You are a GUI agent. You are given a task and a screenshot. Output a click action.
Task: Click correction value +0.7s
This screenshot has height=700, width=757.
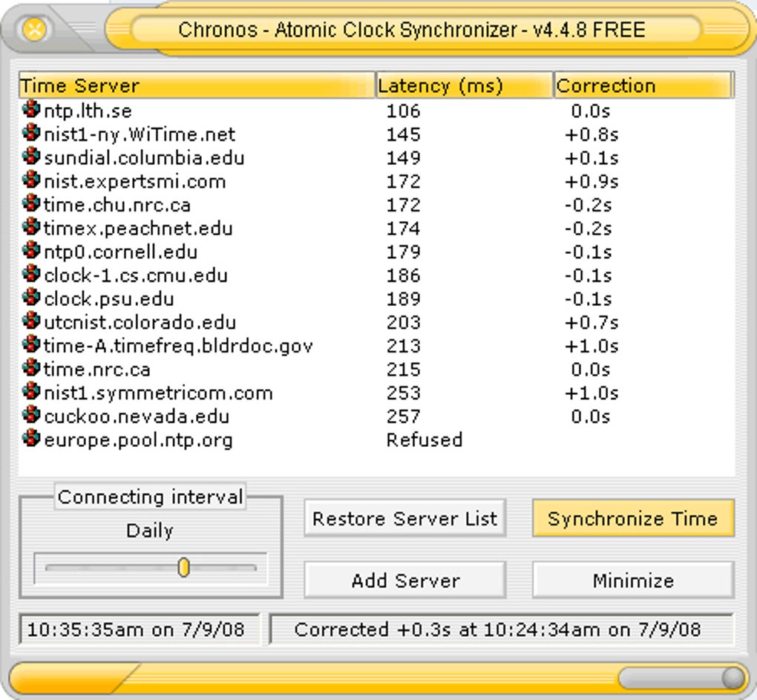pyautogui.click(x=591, y=322)
